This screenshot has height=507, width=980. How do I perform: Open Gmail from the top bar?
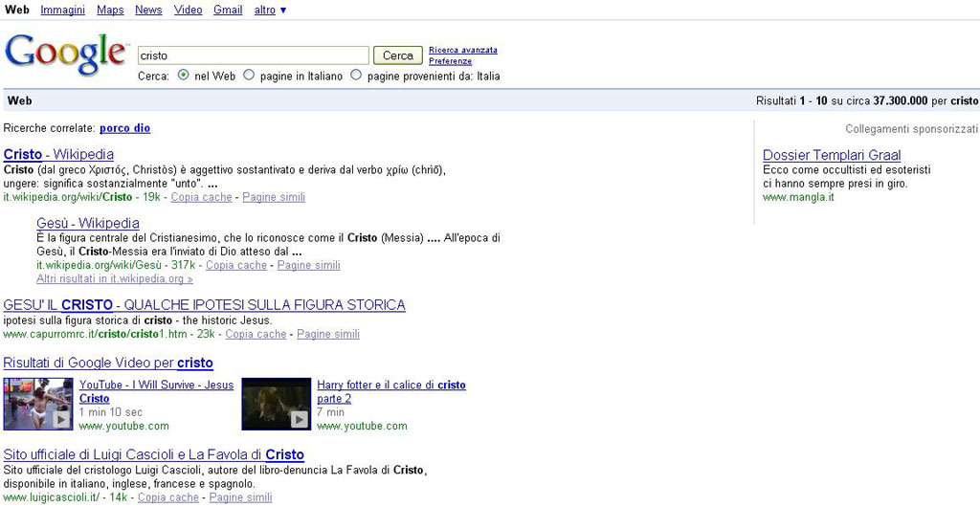coord(228,10)
